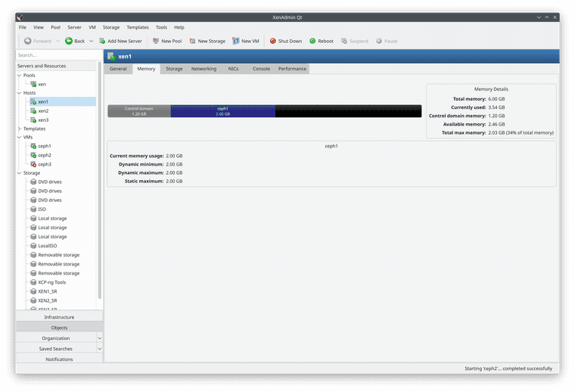The height and width of the screenshot is (392, 575).
Task: Click the New Storage toolbar icon
Action: [x=192, y=41]
